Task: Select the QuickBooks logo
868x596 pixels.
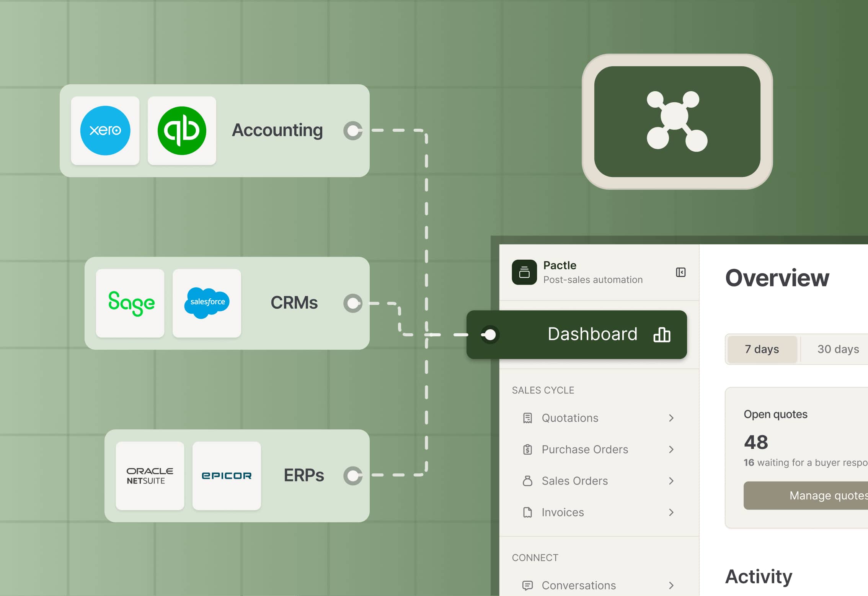Action: [x=181, y=131]
